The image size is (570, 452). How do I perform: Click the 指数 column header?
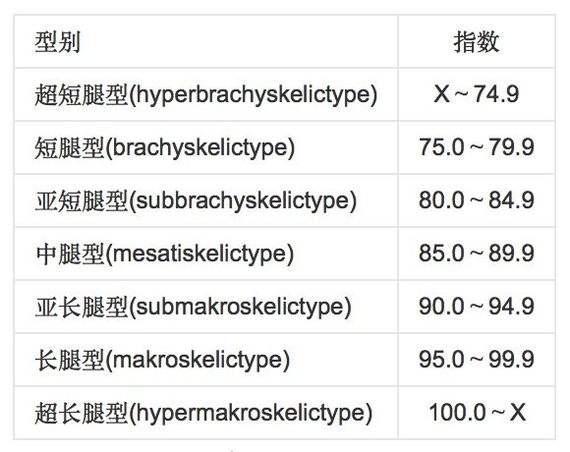click(476, 42)
